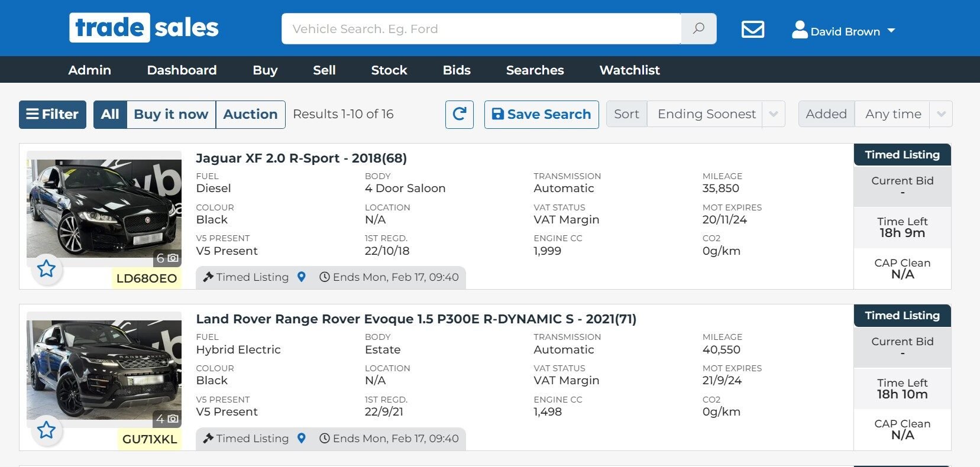
Task: Open the Admin menu
Action: pos(89,70)
